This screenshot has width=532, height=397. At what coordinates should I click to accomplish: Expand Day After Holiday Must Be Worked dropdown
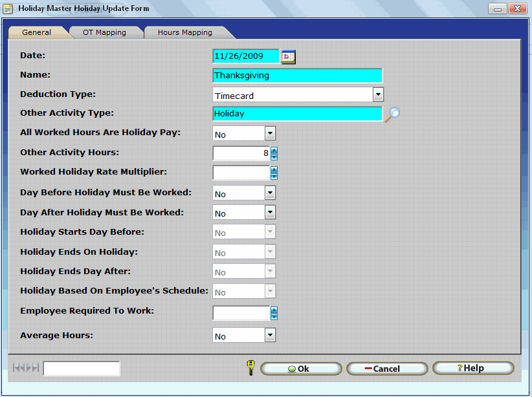point(270,213)
